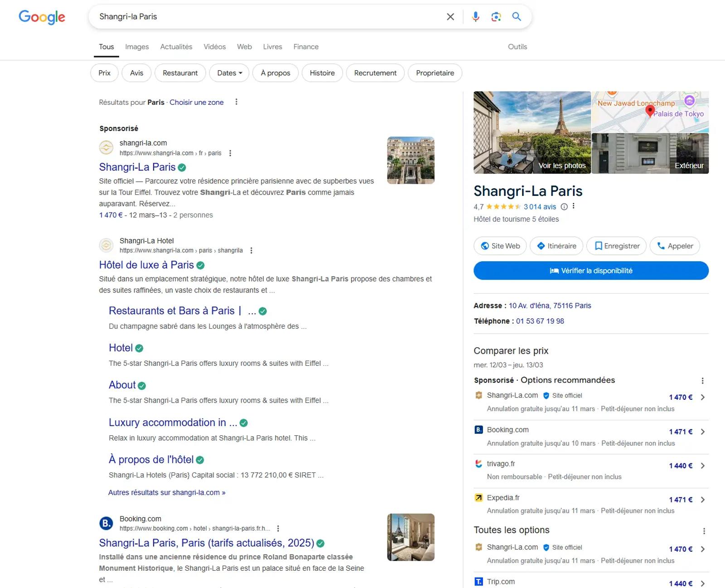Open three-dot menu beside the review count
Image resolution: width=725 pixels, height=588 pixels.
click(574, 206)
